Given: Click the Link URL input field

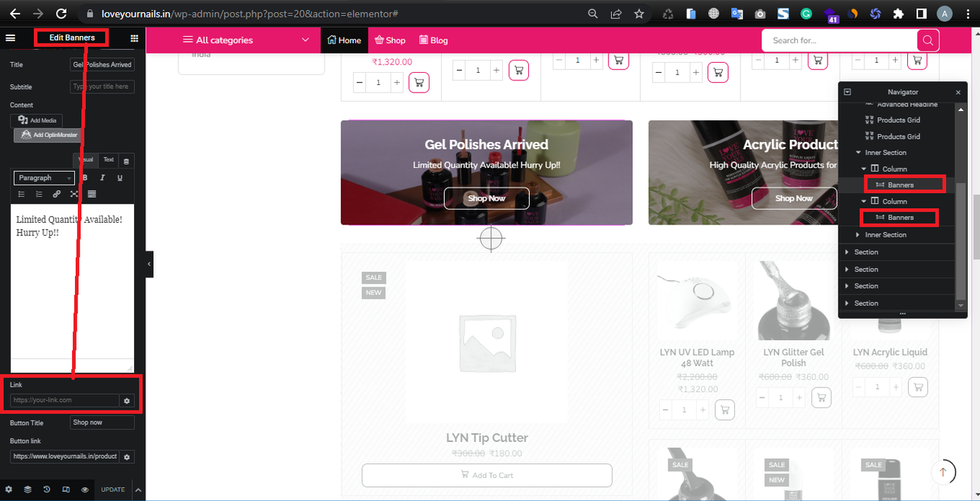Looking at the screenshot, I should 65,400.
